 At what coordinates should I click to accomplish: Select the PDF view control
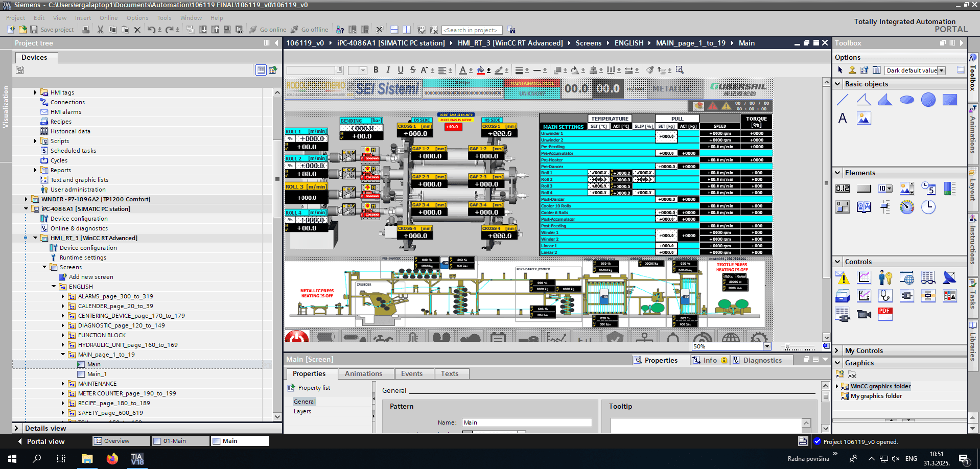(x=885, y=314)
